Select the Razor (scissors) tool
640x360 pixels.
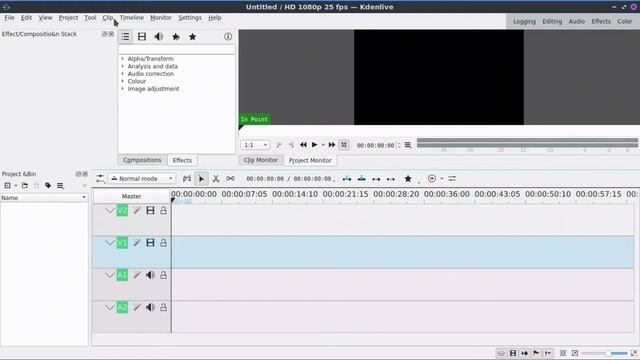[x=216, y=179]
